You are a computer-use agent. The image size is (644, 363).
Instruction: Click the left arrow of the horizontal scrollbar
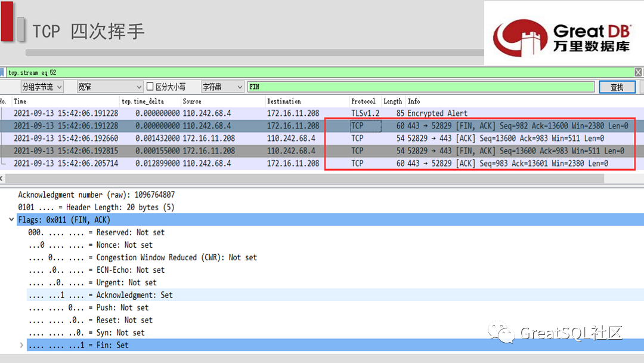tap(2, 179)
